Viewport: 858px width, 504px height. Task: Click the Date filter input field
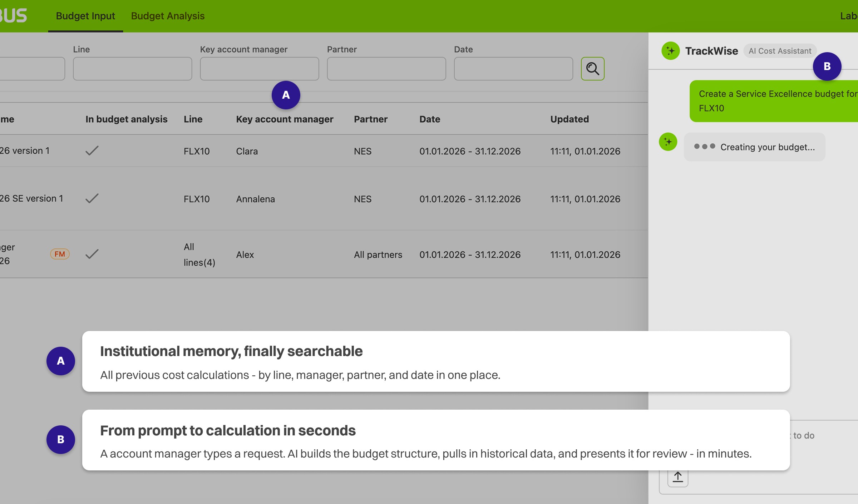[513, 69]
